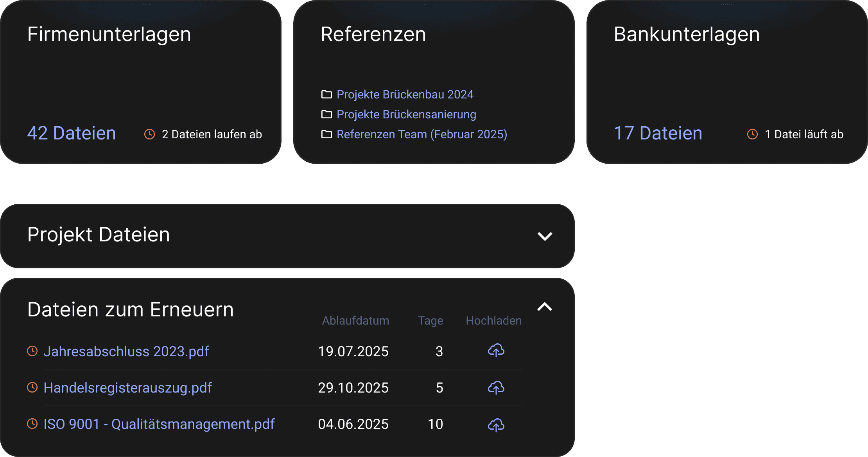Open Referenzen Team (Februar 2025) folder
868x457 pixels.
[x=422, y=134]
